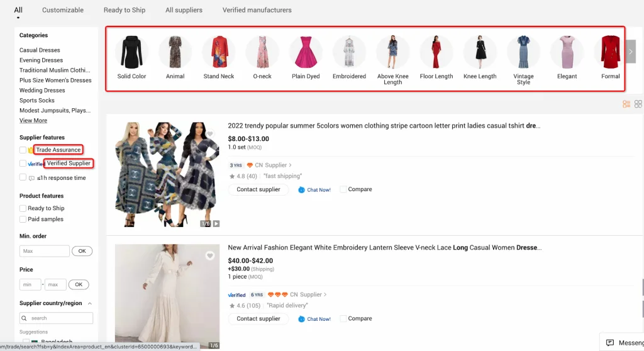Switch to list view layout icon

(626, 104)
